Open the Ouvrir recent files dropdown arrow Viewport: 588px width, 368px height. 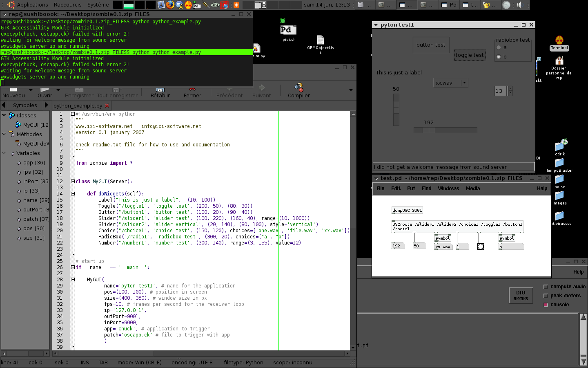[x=58, y=90]
